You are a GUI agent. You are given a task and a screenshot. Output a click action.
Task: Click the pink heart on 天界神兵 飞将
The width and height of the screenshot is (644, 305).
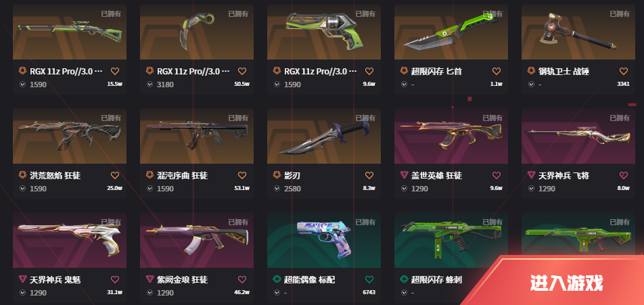(624, 175)
